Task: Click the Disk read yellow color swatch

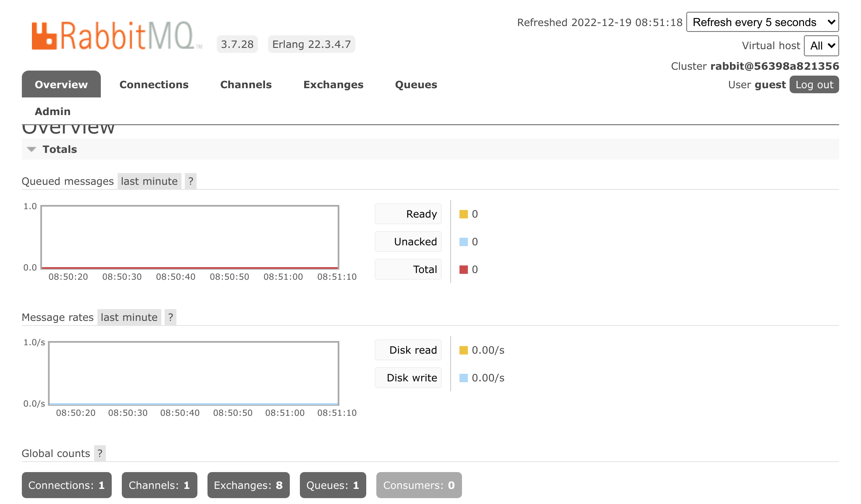Action: pyautogui.click(x=463, y=349)
